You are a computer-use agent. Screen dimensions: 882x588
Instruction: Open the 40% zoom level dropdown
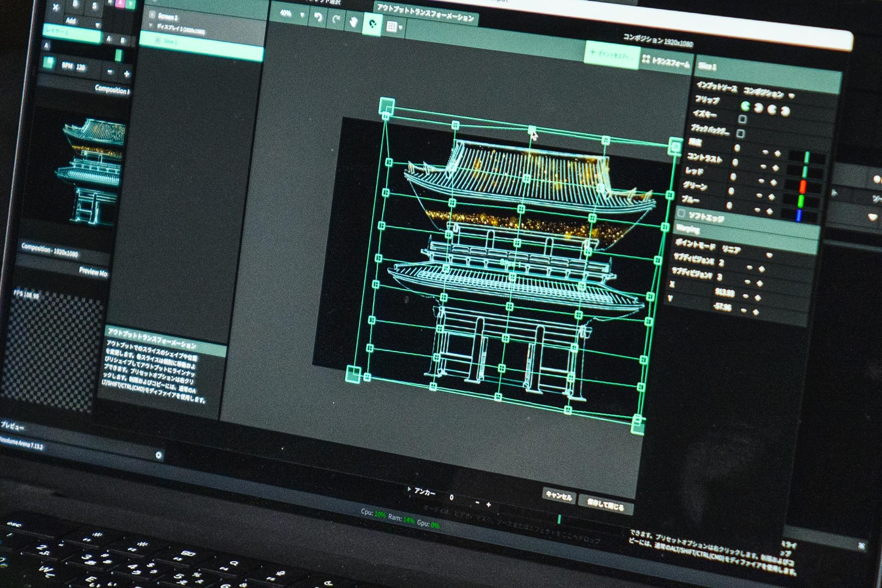(292, 13)
